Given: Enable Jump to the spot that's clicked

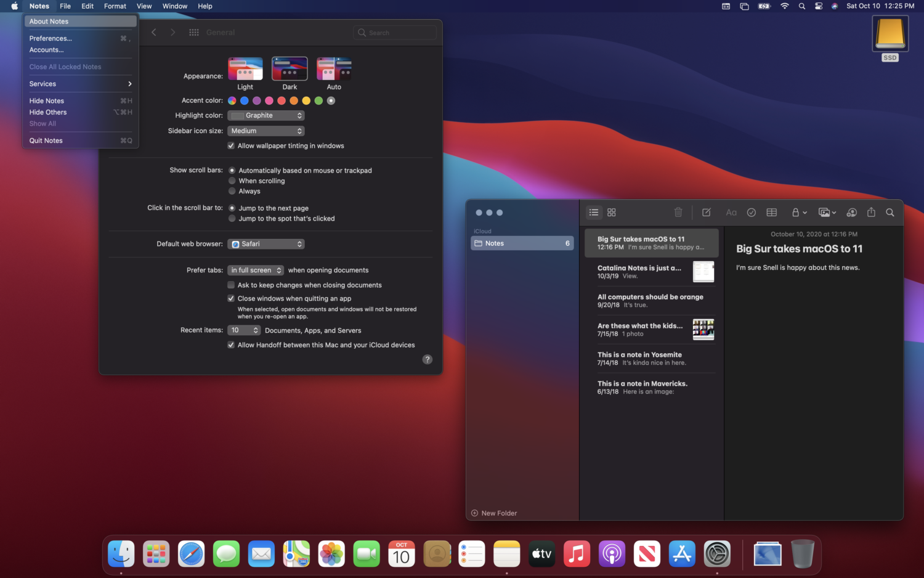Looking at the screenshot, I should 232,218.
